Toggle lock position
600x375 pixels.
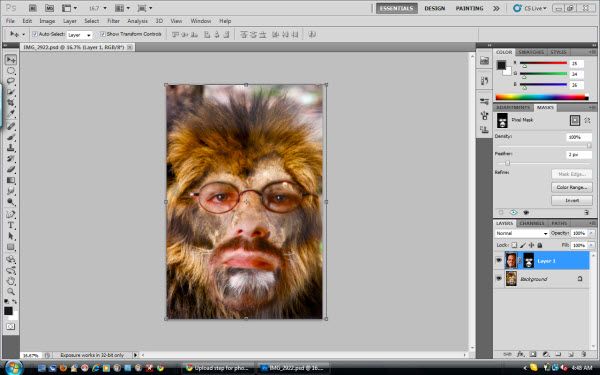pyautogui.click(x=531, y=245)
